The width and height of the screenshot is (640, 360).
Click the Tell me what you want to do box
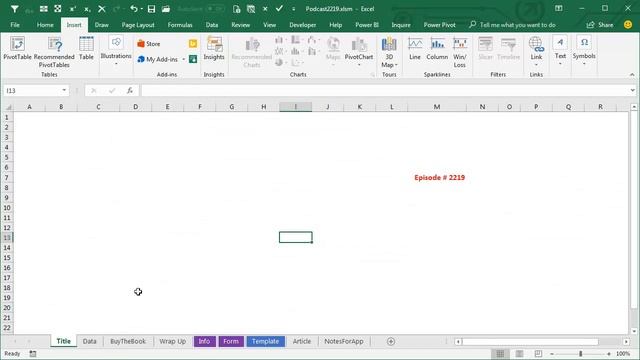pyautogui.click(x=512, y=25)
